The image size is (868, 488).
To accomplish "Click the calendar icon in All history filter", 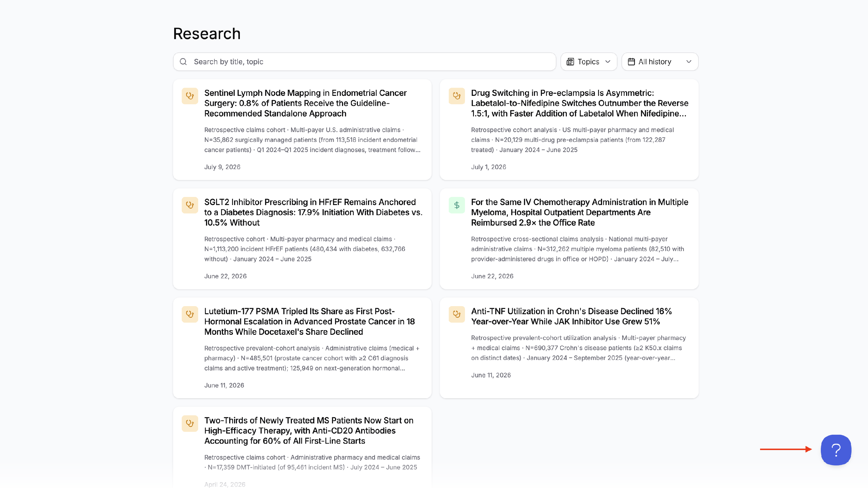I will [631, 62].
